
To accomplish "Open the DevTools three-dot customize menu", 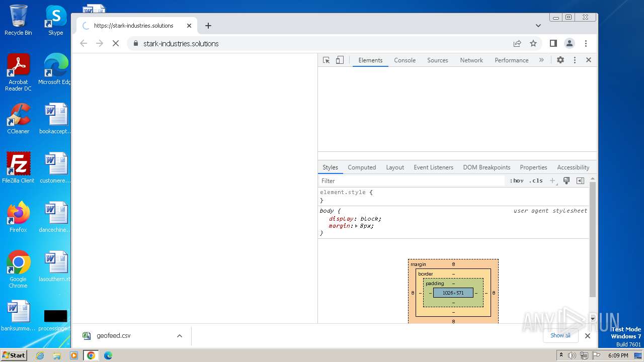I will 575,60.
